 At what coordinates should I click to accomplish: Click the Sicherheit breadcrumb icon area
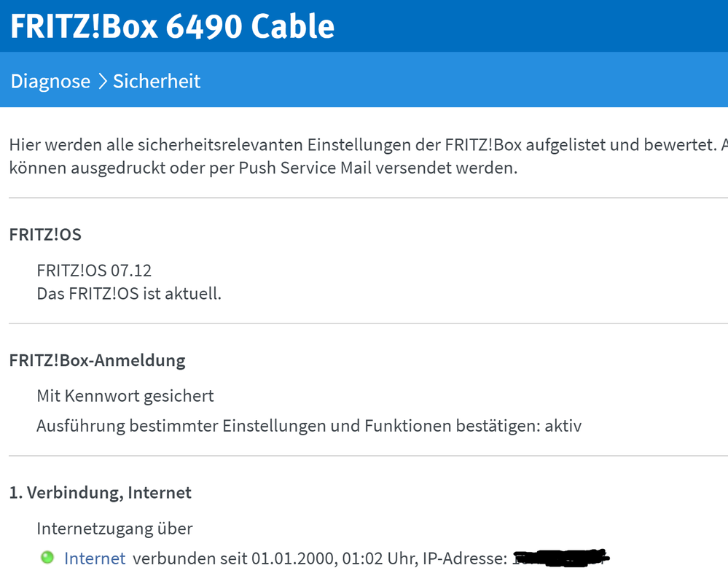[x=156, y=81]
